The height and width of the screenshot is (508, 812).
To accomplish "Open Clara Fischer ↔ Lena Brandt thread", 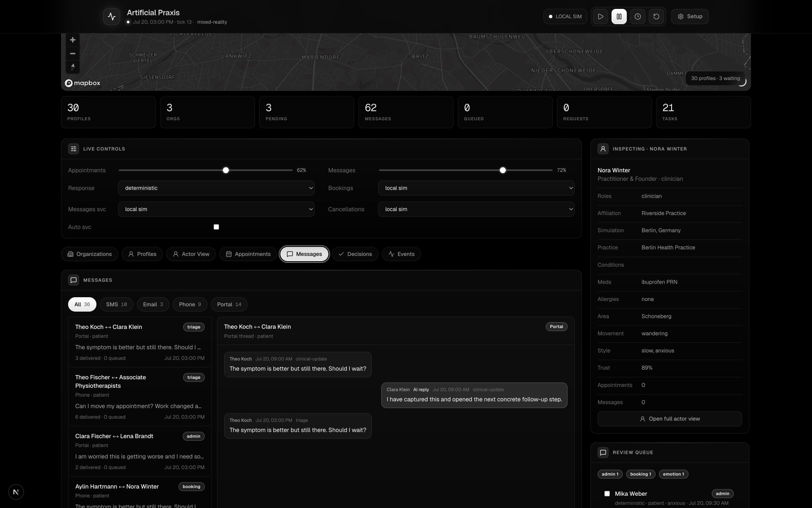I will [140, 451].
